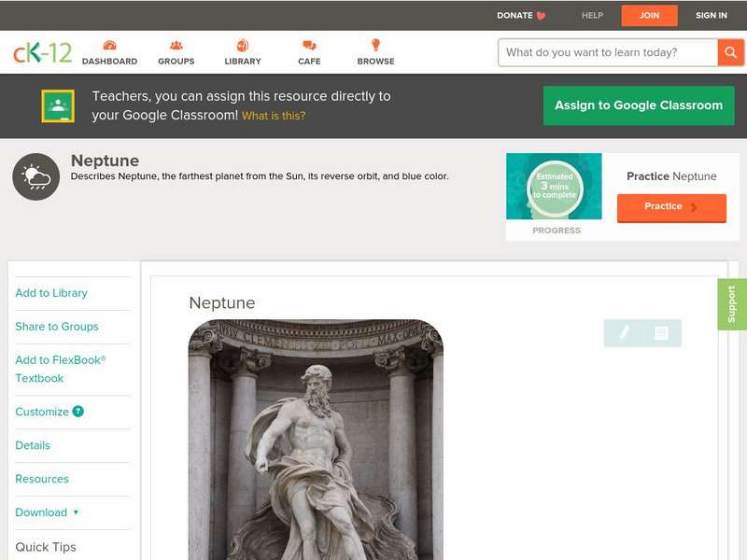Click the Customize help question mark icon

point(78,412)
